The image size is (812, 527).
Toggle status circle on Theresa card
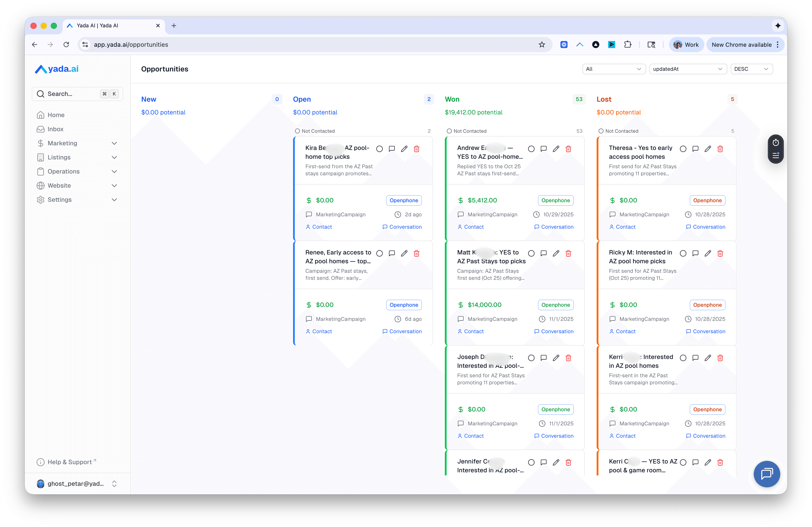[683, 149]
